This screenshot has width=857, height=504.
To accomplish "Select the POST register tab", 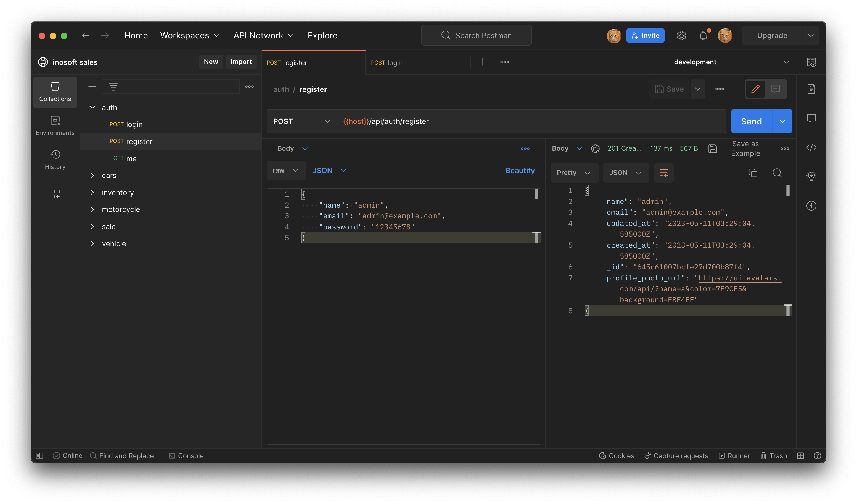I will 314,63.
